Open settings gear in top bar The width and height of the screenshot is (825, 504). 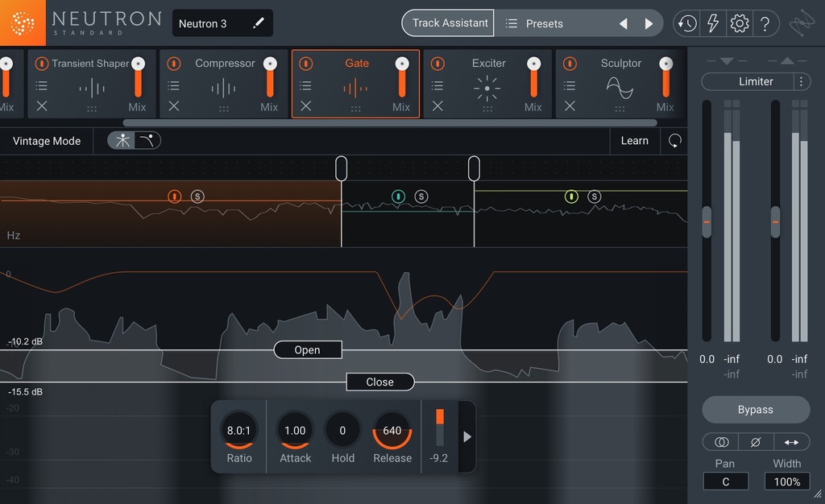click(739, 23)
